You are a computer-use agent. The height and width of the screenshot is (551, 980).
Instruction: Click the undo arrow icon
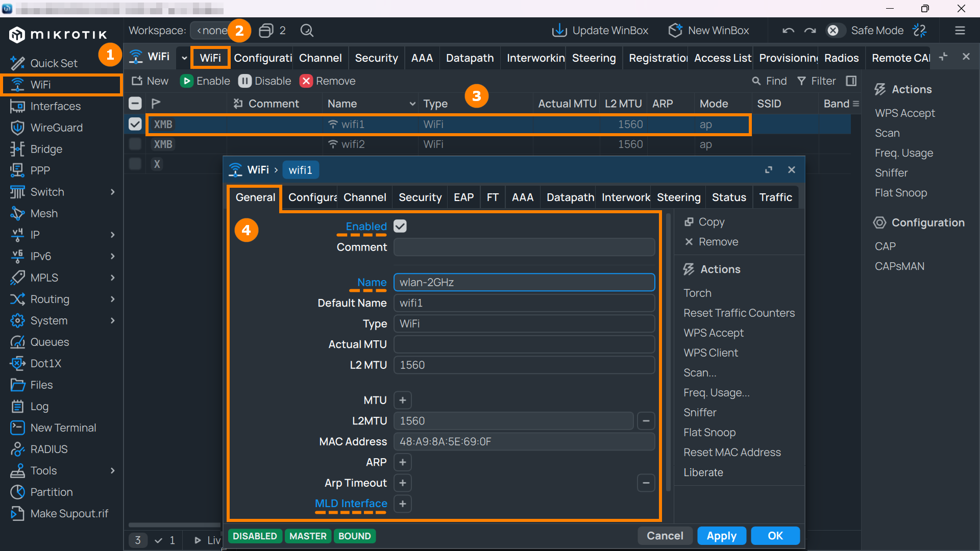click(x=788, y=31)
